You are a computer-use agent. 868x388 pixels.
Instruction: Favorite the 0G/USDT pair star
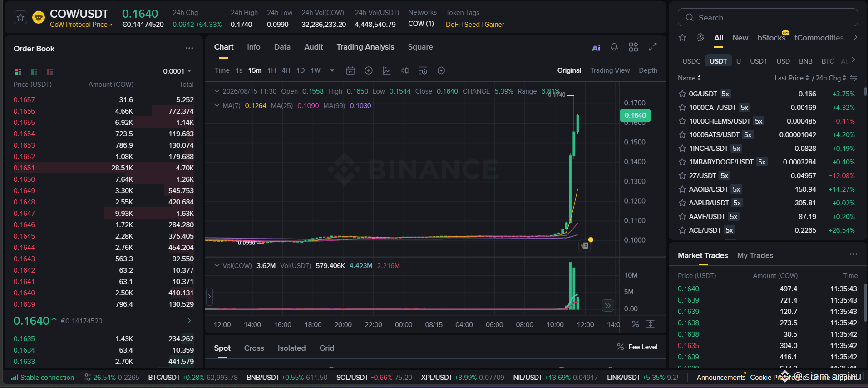click(x=682, y=94)
